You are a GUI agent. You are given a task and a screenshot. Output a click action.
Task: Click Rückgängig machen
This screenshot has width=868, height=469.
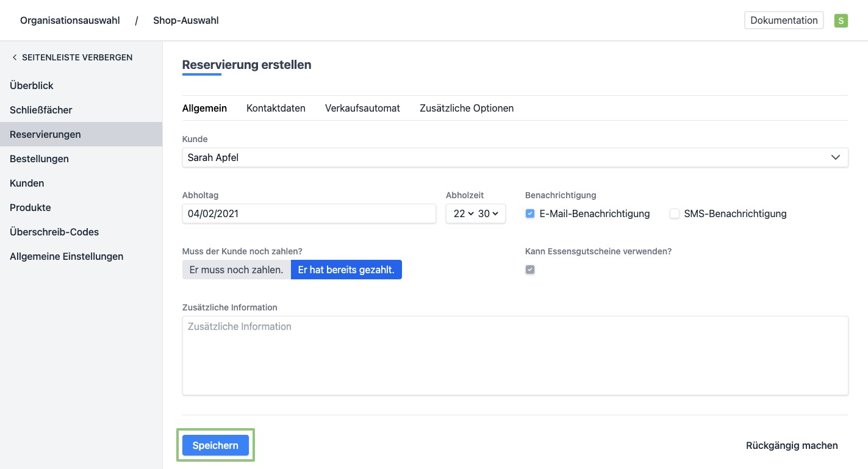point(792,445)
